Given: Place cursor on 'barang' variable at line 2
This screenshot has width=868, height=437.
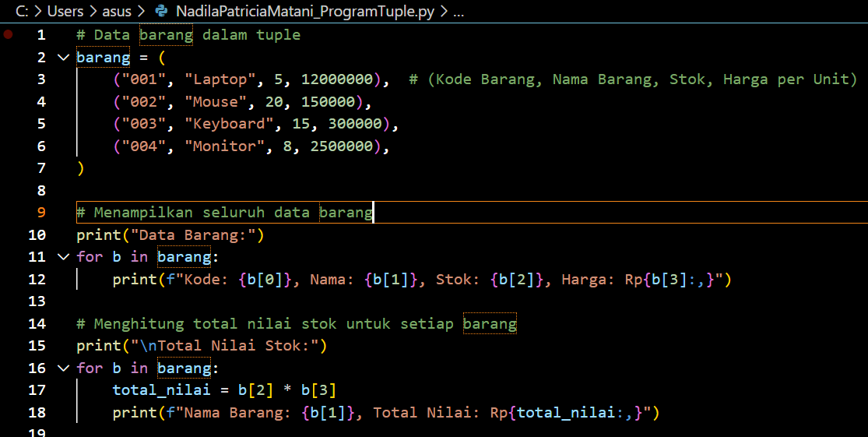Looking at the screenshot, I should coord(104,57).
